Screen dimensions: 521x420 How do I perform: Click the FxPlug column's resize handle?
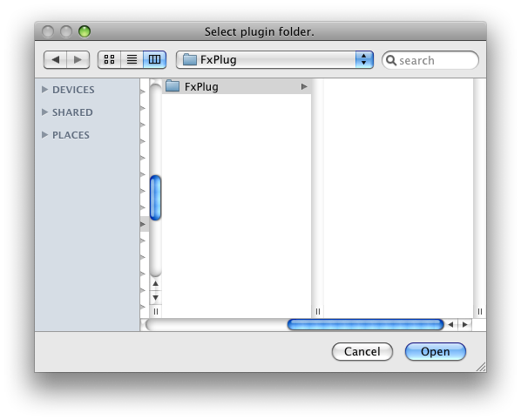point(318,311)
